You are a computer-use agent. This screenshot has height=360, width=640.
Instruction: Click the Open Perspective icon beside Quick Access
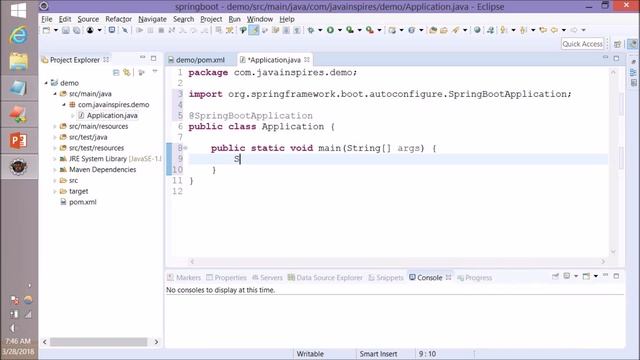(x=617, y=44)
